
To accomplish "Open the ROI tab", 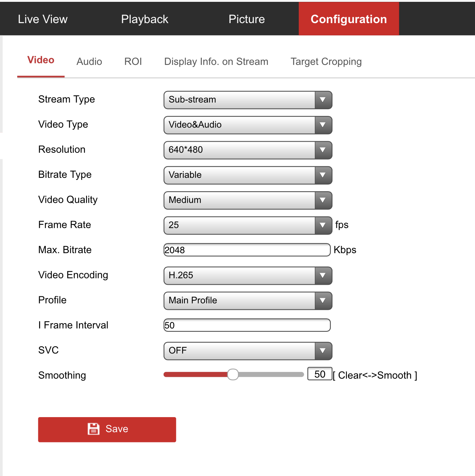I will (x=133, y=62).
